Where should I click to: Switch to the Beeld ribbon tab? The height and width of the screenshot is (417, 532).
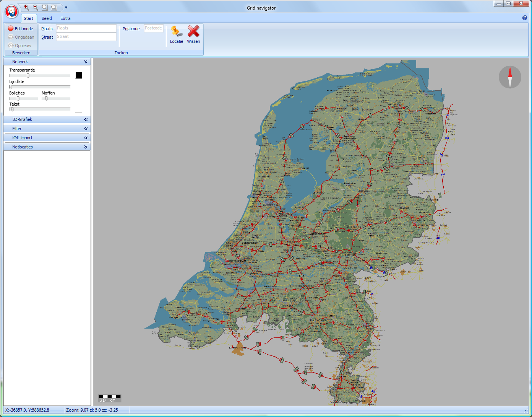[47, 18]
